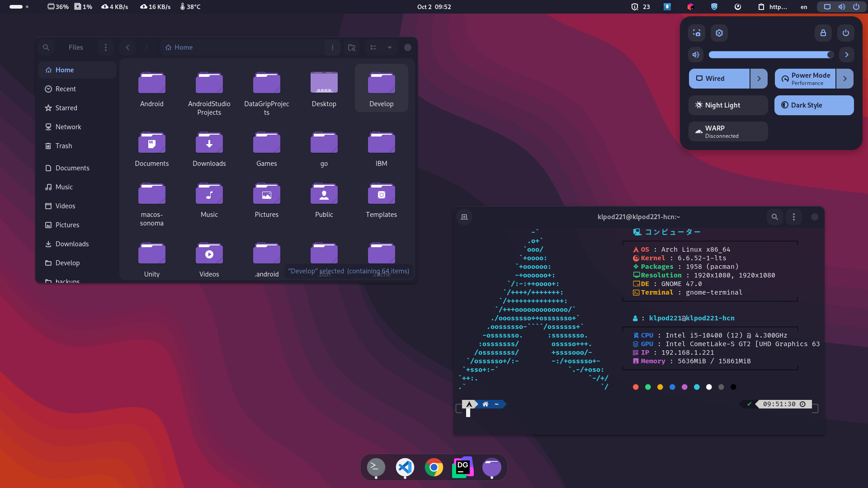This screenshot has height=488, width=868.
Task: Adjust the volume slider
Action: 771,55
